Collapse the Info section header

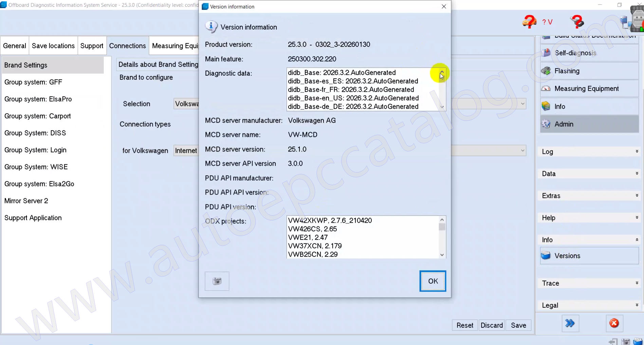click(x=589, y=240)
